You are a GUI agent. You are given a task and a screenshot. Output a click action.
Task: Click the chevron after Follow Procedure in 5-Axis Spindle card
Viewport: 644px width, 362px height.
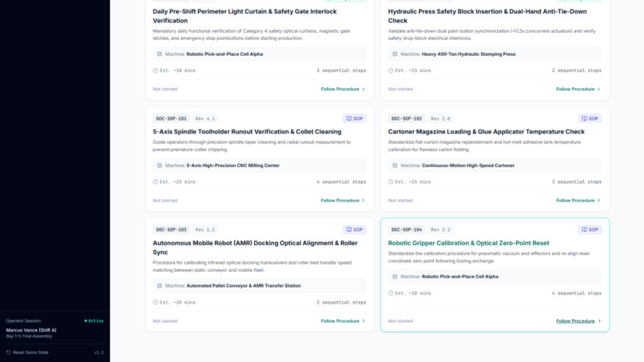click(364, 201)
